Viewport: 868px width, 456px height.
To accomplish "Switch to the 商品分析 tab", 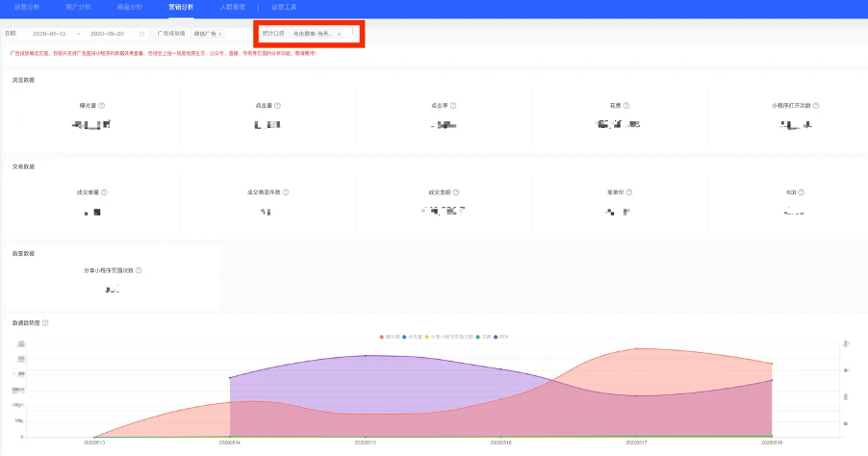I will tap(130, 7).
